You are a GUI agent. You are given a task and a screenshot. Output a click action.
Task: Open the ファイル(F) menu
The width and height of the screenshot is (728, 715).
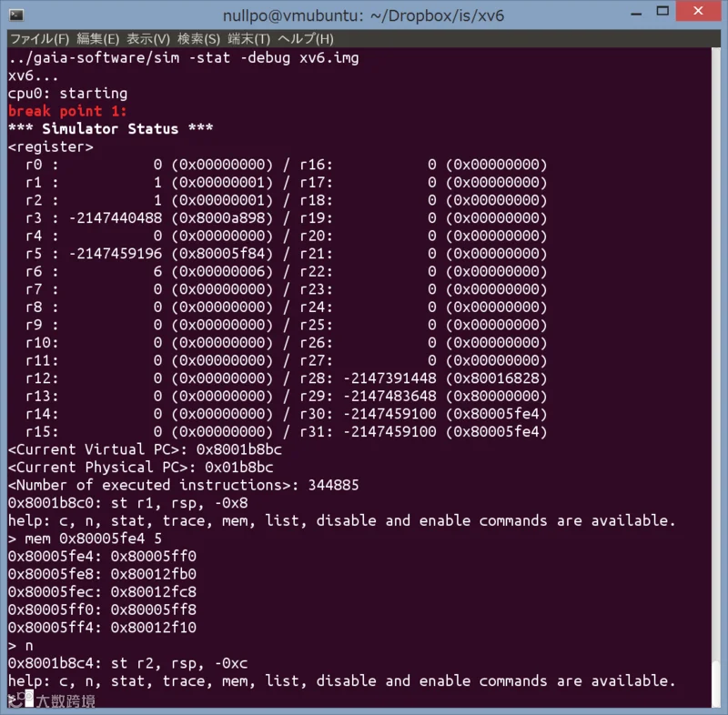[x=39, y=39]
